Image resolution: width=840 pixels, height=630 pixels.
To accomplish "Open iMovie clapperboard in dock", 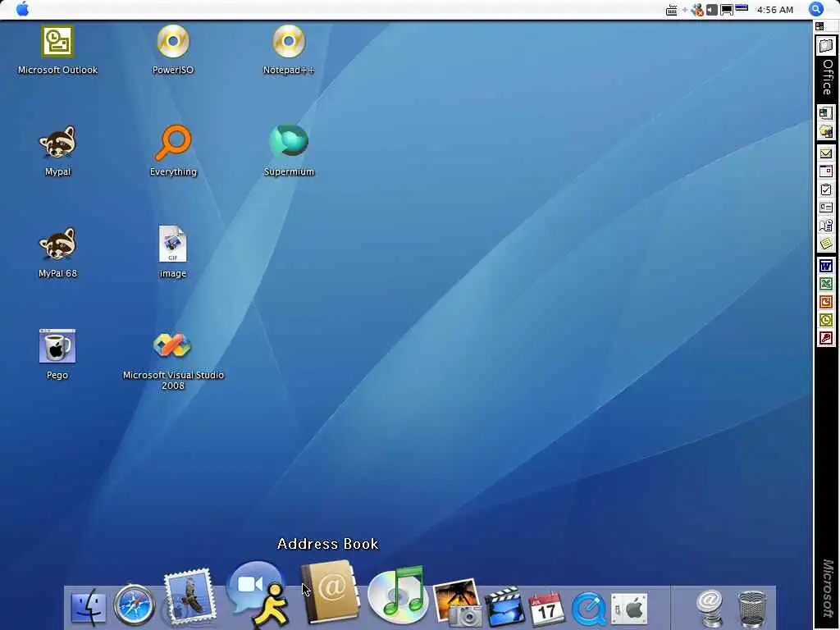I will pyautogui.click(x=504, y=606).
